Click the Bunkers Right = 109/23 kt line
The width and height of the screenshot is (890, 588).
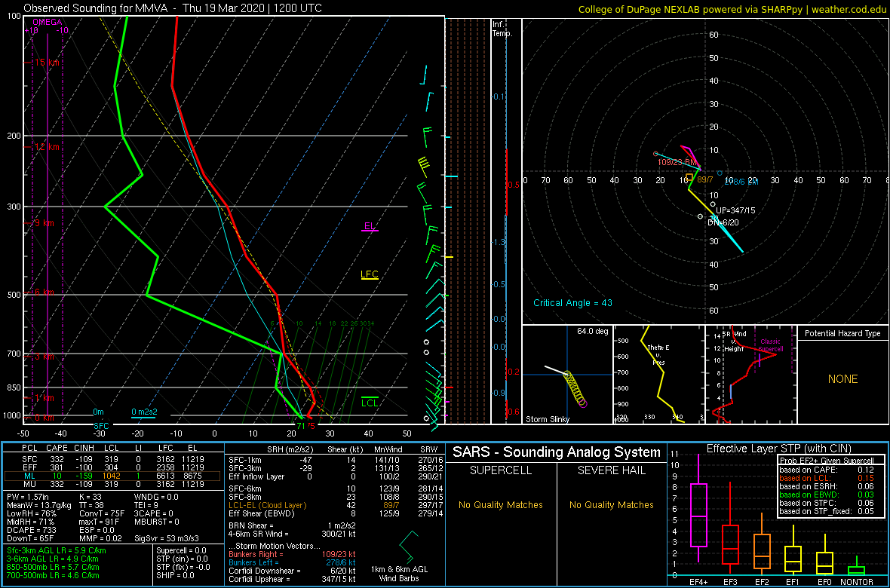[292, 555]
